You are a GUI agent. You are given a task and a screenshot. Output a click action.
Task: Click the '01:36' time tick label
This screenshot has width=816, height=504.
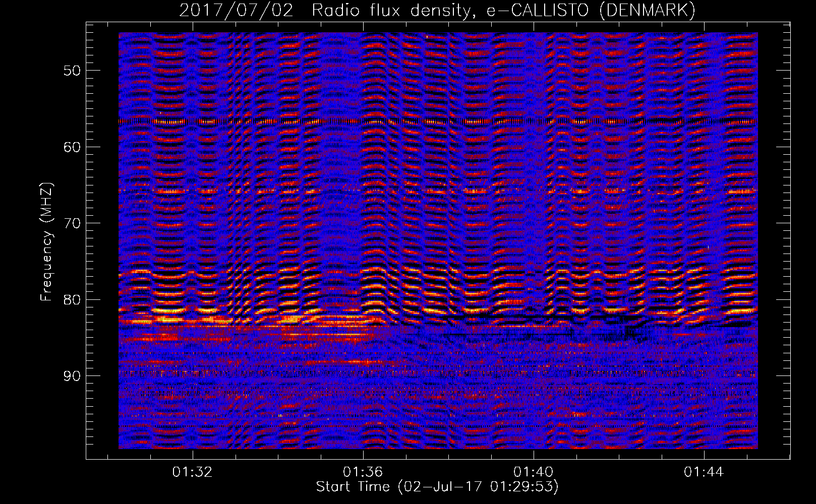pyautogui.click(x=363, y=472)
